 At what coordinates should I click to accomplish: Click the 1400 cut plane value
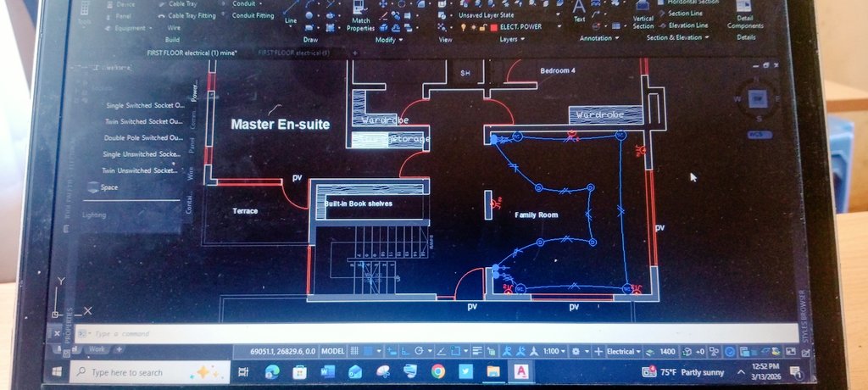tap(668, 351)
